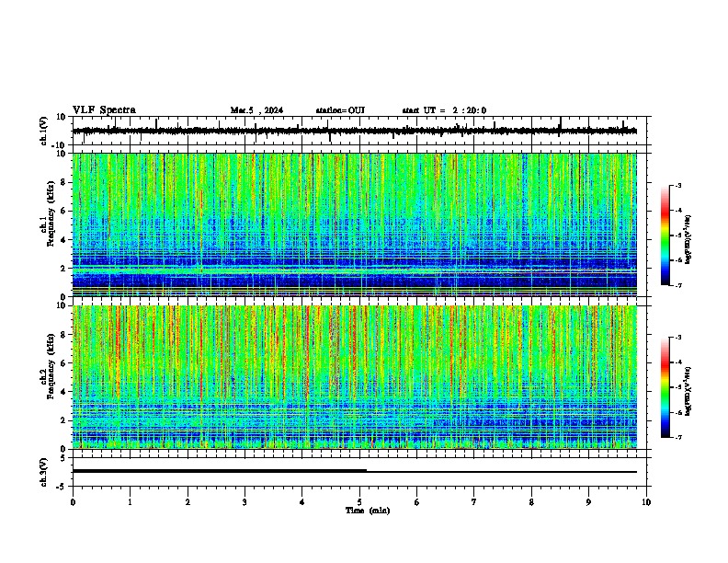Click the ch.1 waveform trace panel
Viewport: 728px width, 563px height.
(361, 131)
